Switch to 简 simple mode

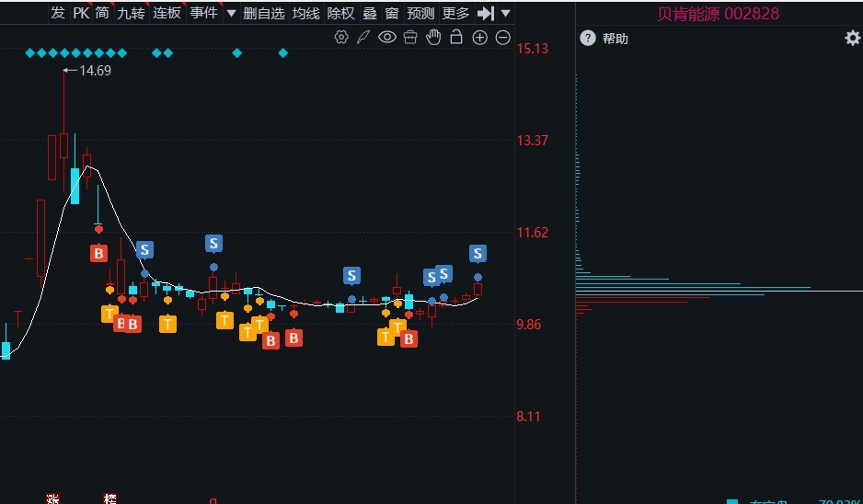click(102, 13)
